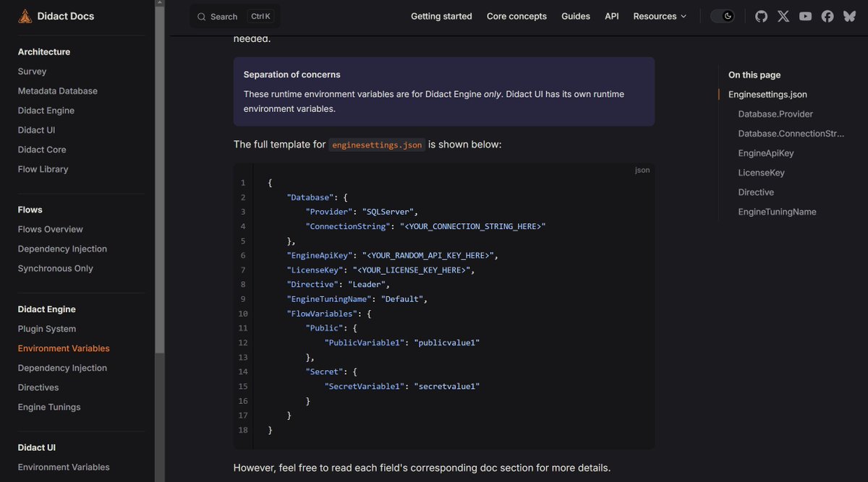Jump to Database.ConnectionString section
The width and height of the screenshot is (868, 482).
791,134
